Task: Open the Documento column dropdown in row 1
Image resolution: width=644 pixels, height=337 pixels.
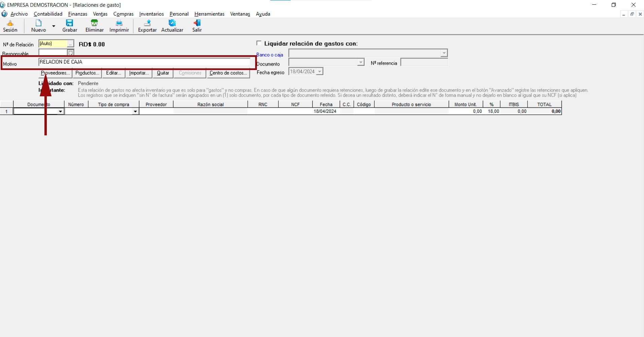Action: [x=60, y=111]
